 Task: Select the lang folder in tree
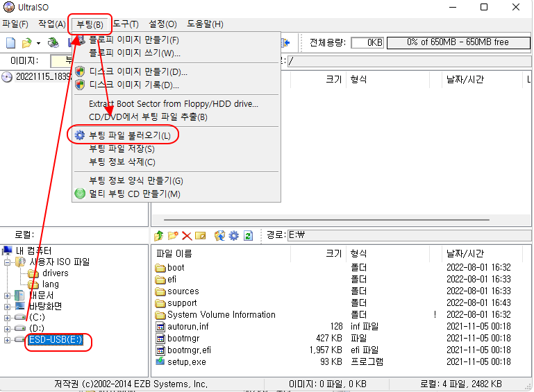coord(51,284)
